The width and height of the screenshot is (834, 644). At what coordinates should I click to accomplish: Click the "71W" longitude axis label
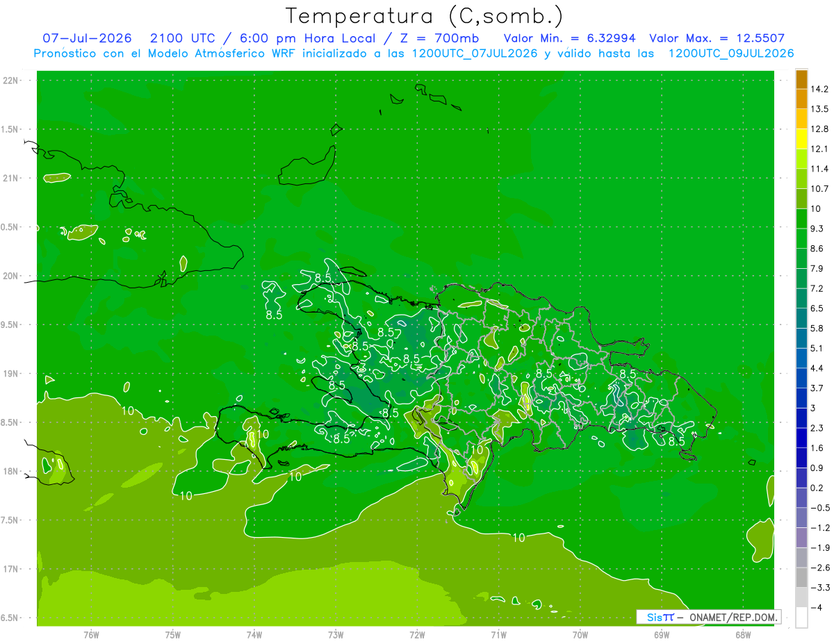[498, 636]
